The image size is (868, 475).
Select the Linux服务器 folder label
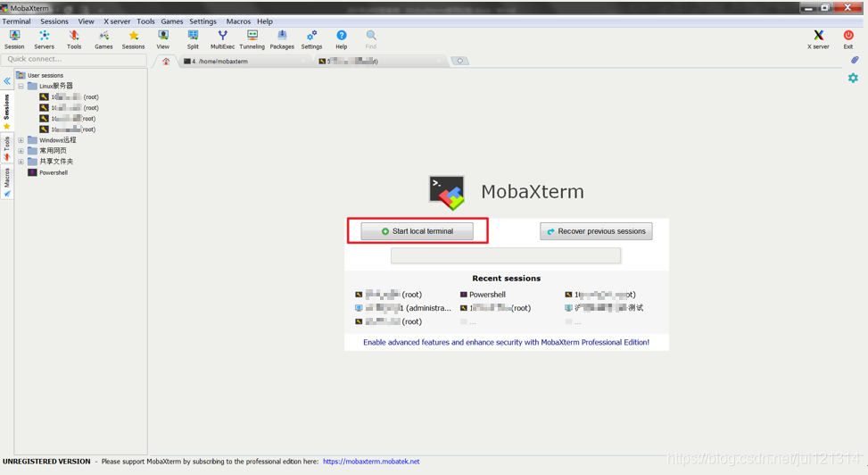pyautogui.click(x=56, y=86)
